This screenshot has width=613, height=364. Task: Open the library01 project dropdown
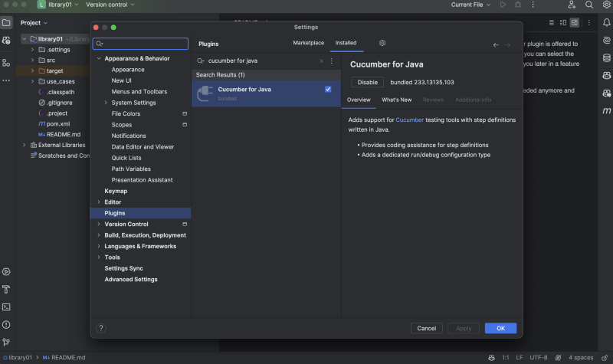tap(58, 5)
